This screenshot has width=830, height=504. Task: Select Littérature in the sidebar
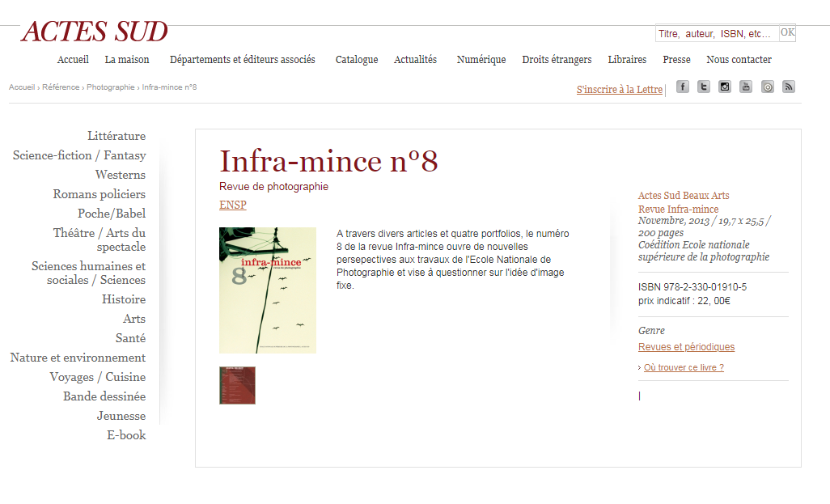click(116, 136)
